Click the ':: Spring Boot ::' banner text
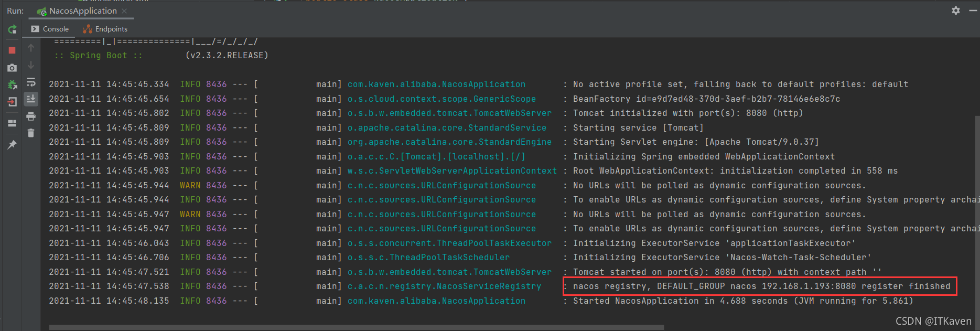 pyautogui.click(x=99, y=56)
